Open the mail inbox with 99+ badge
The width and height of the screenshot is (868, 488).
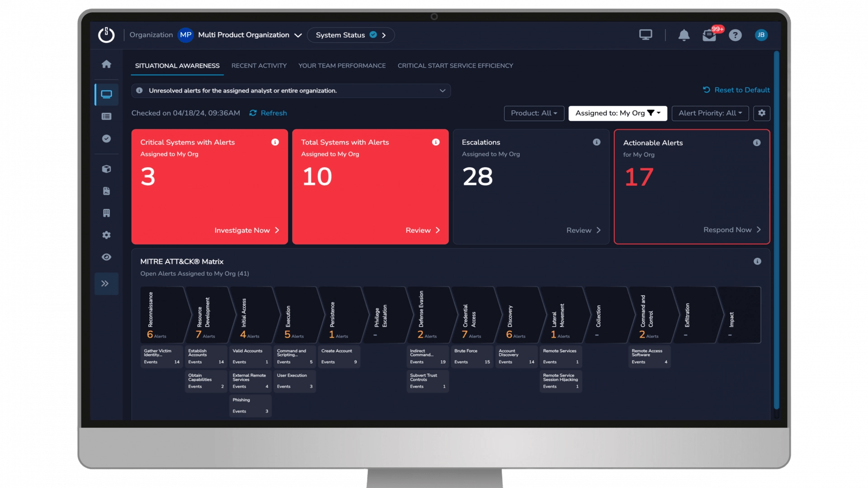709,35
